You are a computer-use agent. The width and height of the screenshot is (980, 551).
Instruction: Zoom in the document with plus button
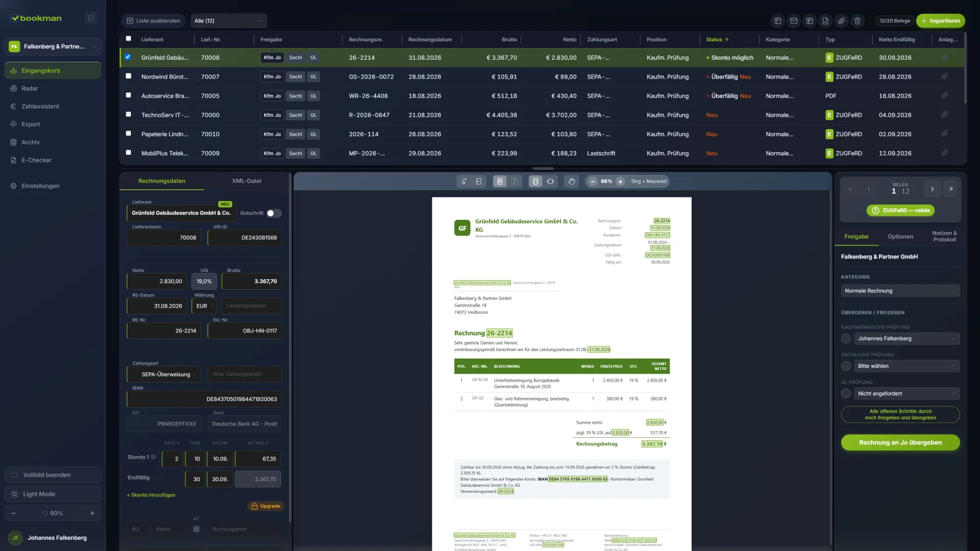click(620, 181)
